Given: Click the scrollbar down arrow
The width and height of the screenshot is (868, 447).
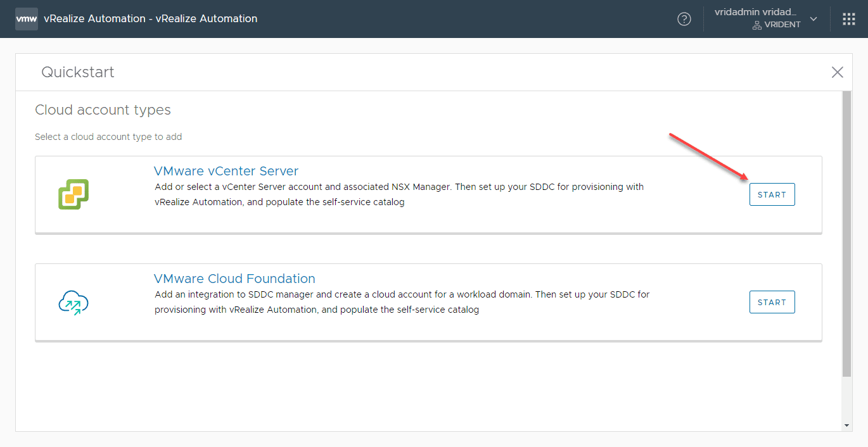Looking at the screenshot, I should (846, 425).
